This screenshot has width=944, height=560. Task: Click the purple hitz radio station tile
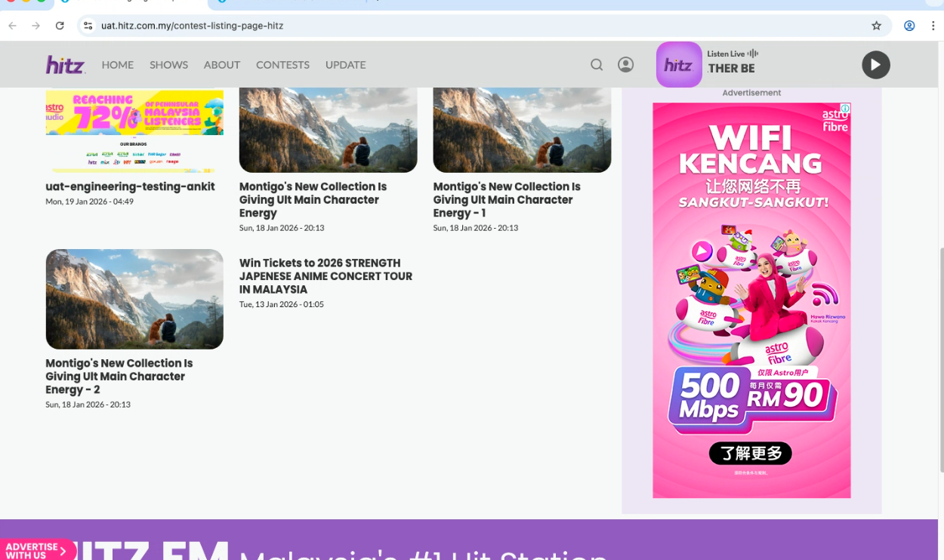679,65
